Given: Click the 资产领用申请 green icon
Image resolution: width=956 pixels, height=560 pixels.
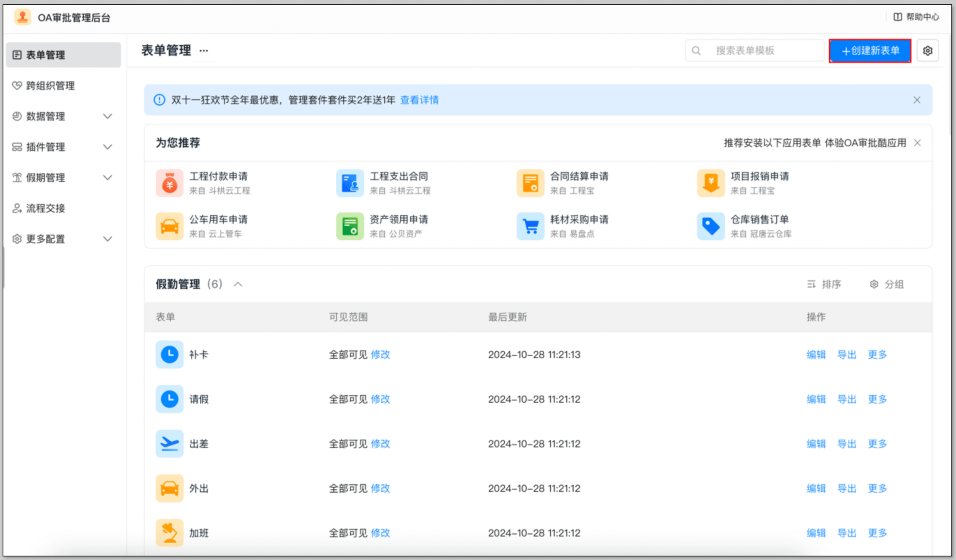Looking at the screenshot, I should (350, 226).
